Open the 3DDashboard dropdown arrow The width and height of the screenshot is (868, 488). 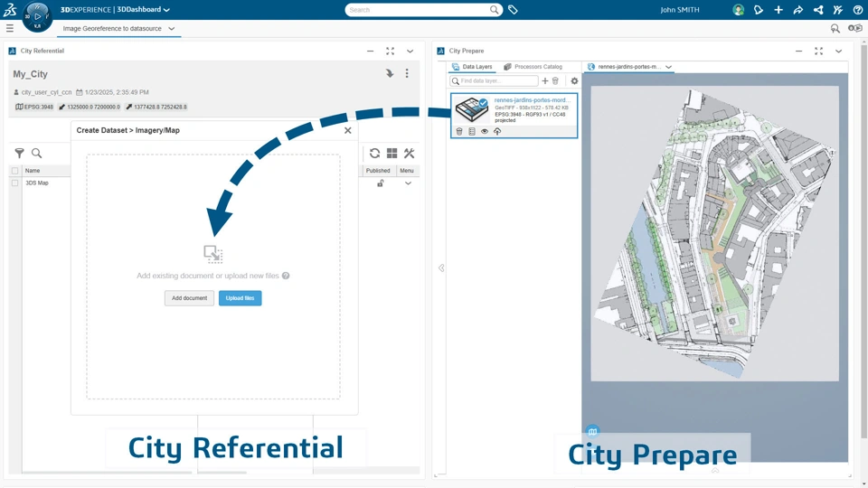click(166, 10)
